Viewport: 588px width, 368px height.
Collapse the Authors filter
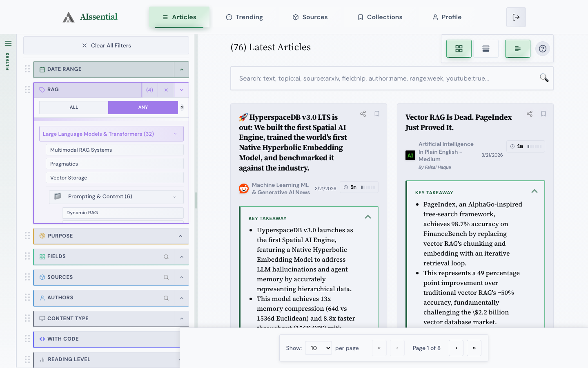182,298
